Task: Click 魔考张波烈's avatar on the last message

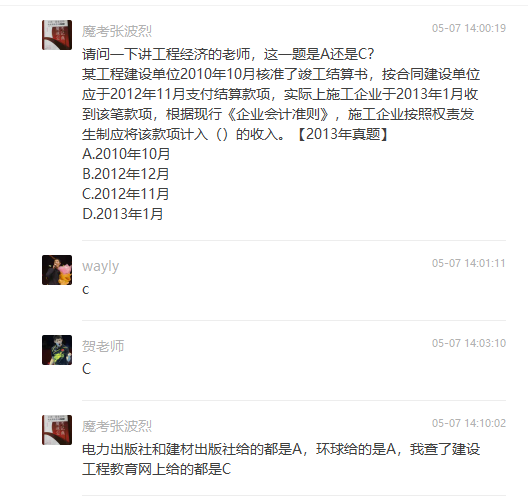Action: (57, 430)
